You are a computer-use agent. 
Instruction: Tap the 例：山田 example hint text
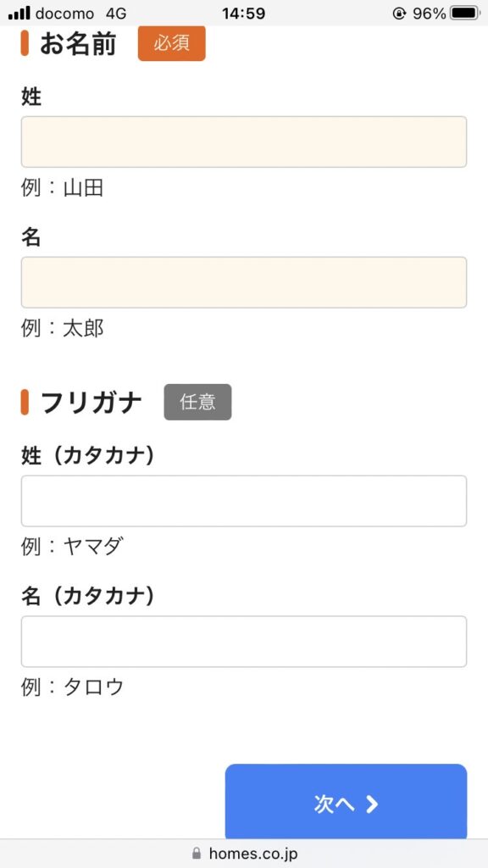coord(62,188)
